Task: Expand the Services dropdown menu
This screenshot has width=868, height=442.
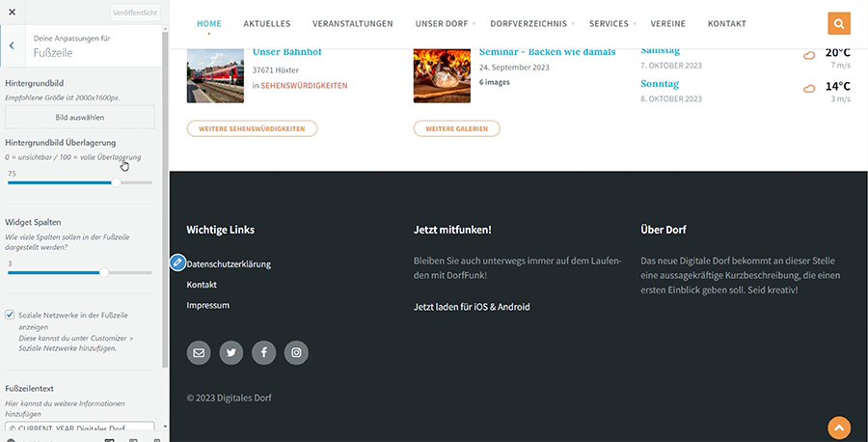Action: 609,23
